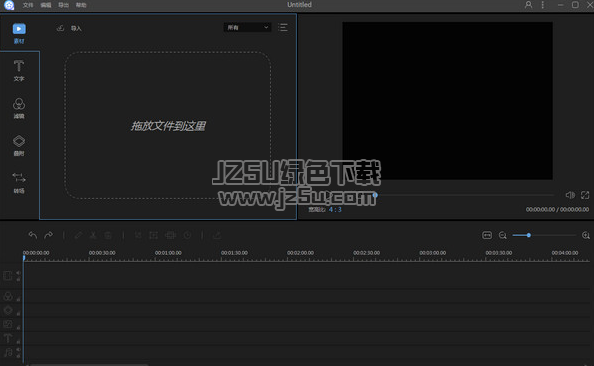Screen dimensions: 594x366
Task: Mute the music track speaker toggle
Action: (x=18, y=350)
